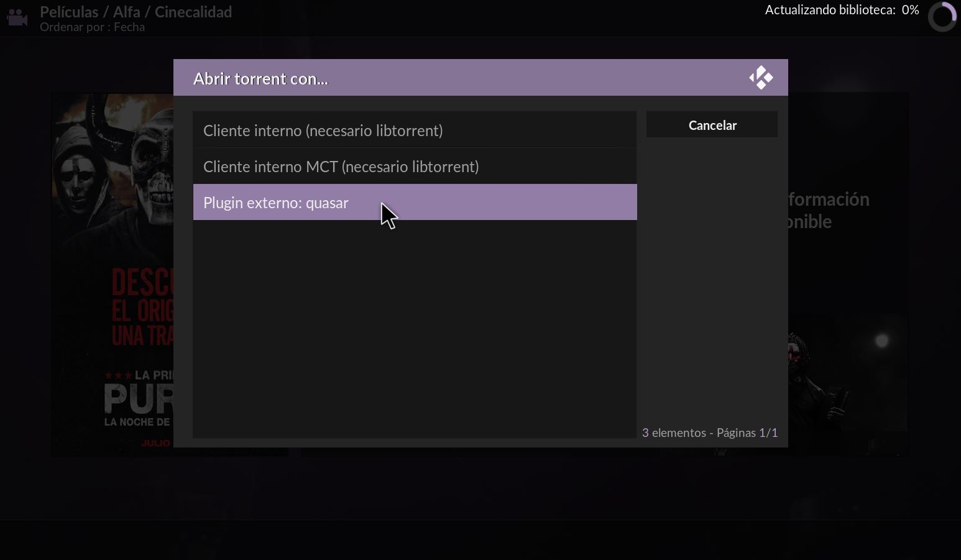Click the video camera icon beside Películas
This screenshot has height=560, width=961.
coord(17,18)
